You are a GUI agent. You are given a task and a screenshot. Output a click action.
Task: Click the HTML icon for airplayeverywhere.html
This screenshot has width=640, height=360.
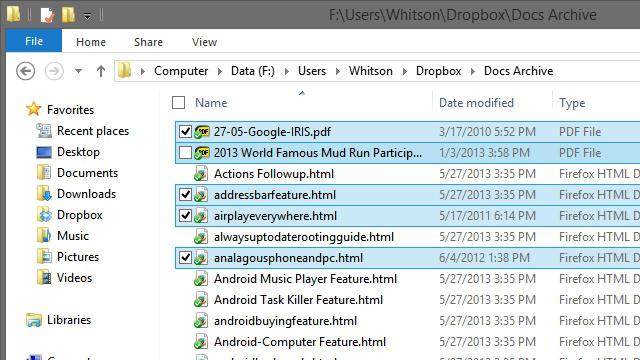click(x=201, y=216)
